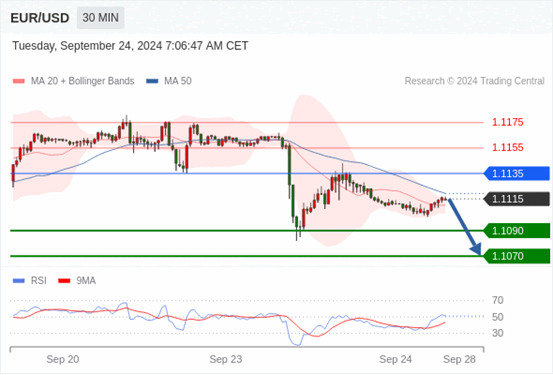Click the 9MA legend label

(x=86, y=281)
